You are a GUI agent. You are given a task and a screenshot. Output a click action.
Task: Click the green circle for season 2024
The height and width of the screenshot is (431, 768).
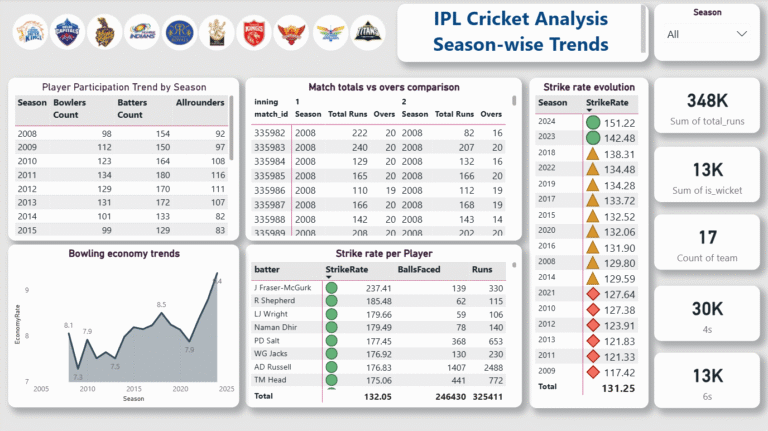click(x=593, y=122)
